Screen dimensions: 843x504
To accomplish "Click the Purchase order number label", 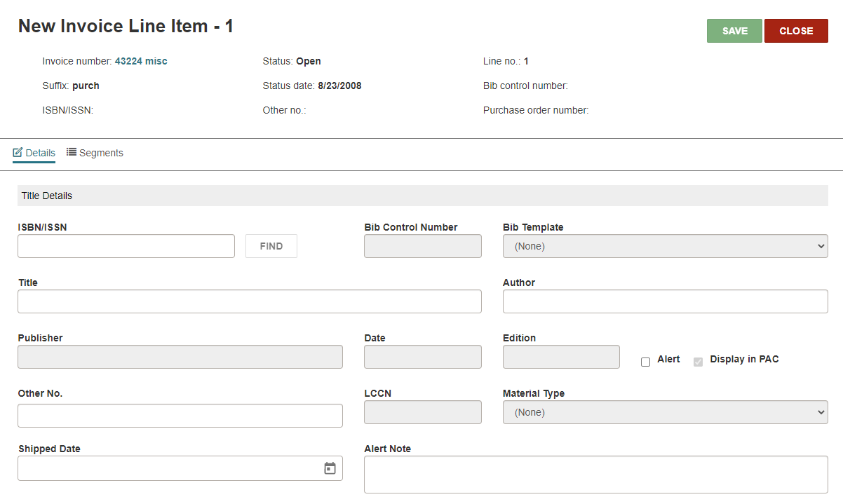I will click(x=536, y=110).
